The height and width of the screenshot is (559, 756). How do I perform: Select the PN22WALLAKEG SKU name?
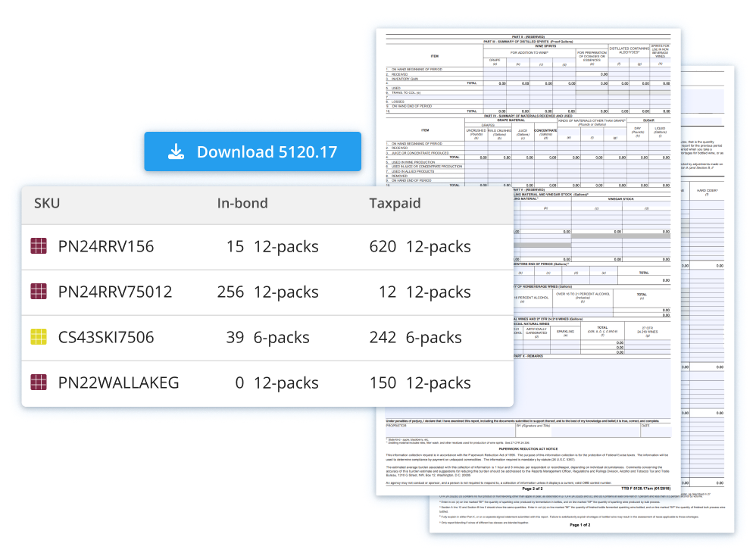click(119, 383)
